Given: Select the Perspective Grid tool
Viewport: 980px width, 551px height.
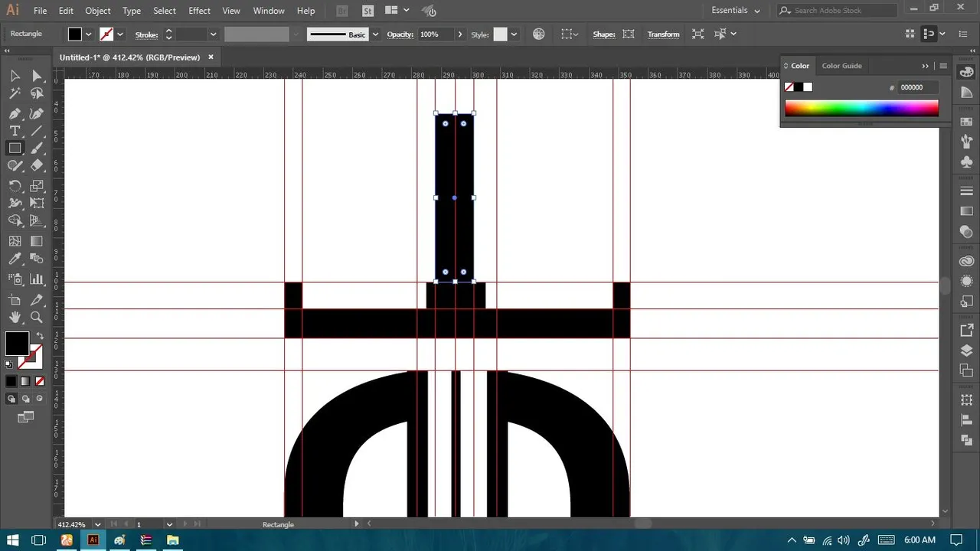Looking at the screenshot, I should [37, 221].
